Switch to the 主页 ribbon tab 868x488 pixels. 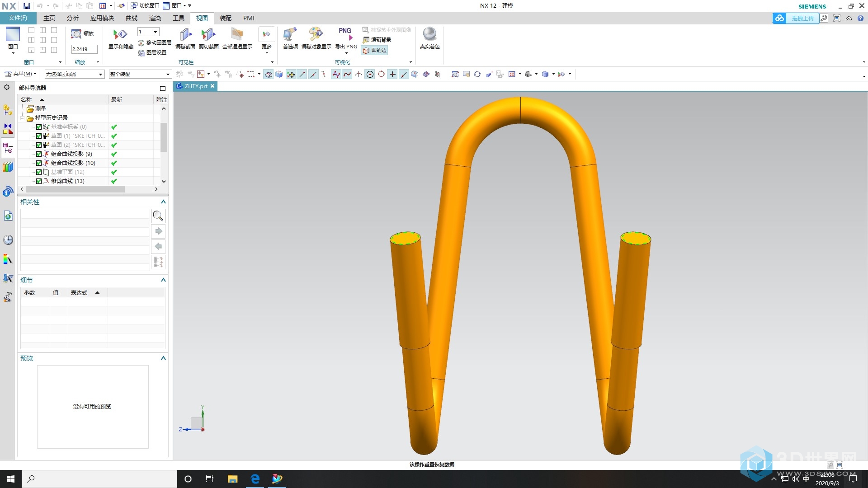(x=49, y=18)
